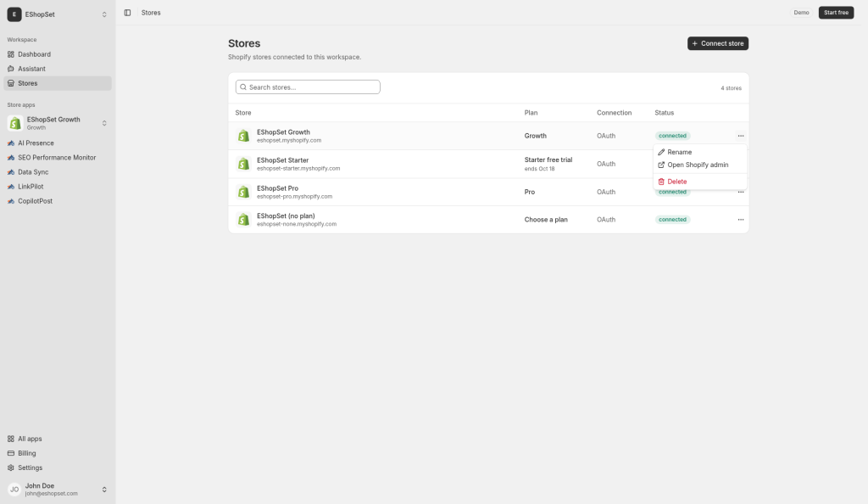
Task: Click the Status column header
Action: tap(665, 113)
